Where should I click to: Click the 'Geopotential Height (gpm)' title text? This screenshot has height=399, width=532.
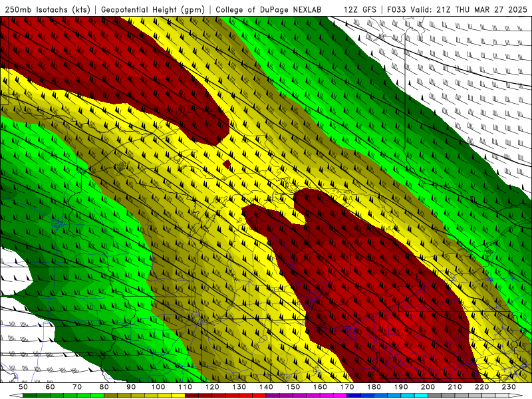tap(153, 9)
